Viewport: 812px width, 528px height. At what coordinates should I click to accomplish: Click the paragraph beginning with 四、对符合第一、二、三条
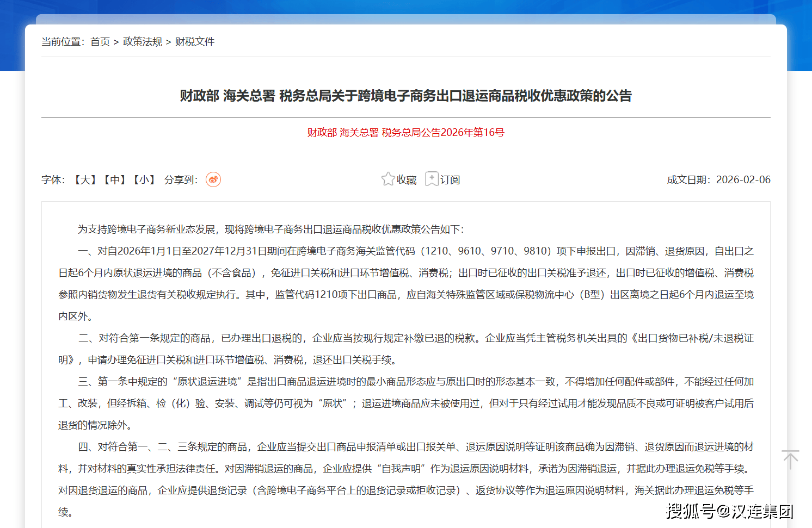pos(405,469)
